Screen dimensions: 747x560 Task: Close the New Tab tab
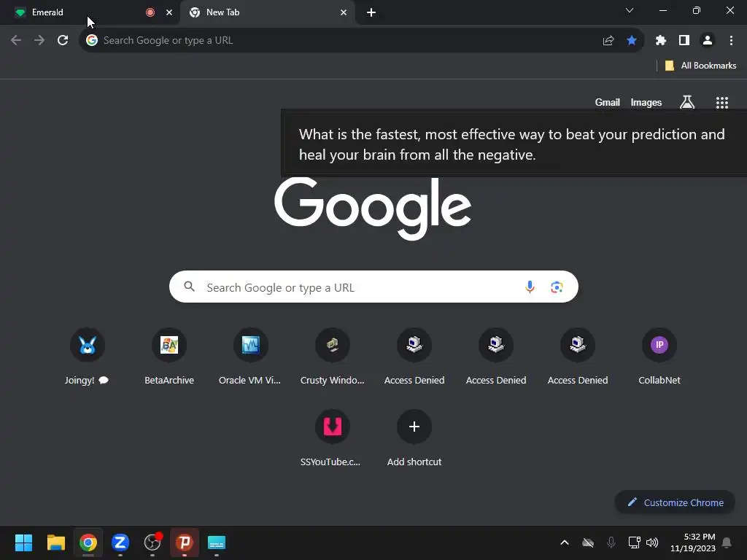click(x=344, y=12)
